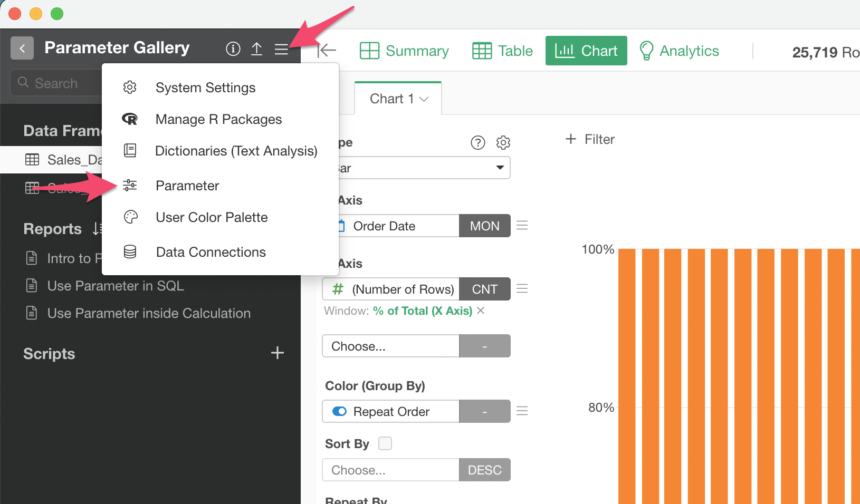This screenshot has width=860, height=504.
Task: Open User Color Palette
Action: [212, 217]
